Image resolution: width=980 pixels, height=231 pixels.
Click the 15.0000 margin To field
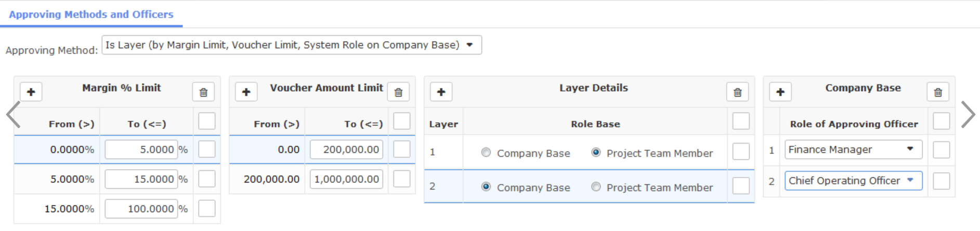coord(141,179)
